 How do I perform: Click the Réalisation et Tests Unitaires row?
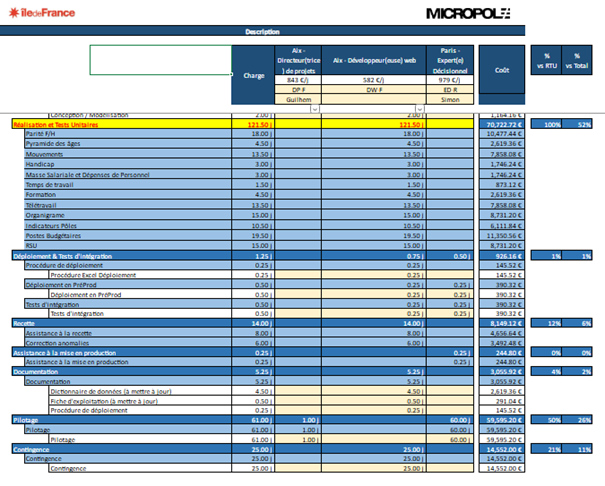point(60,124)
